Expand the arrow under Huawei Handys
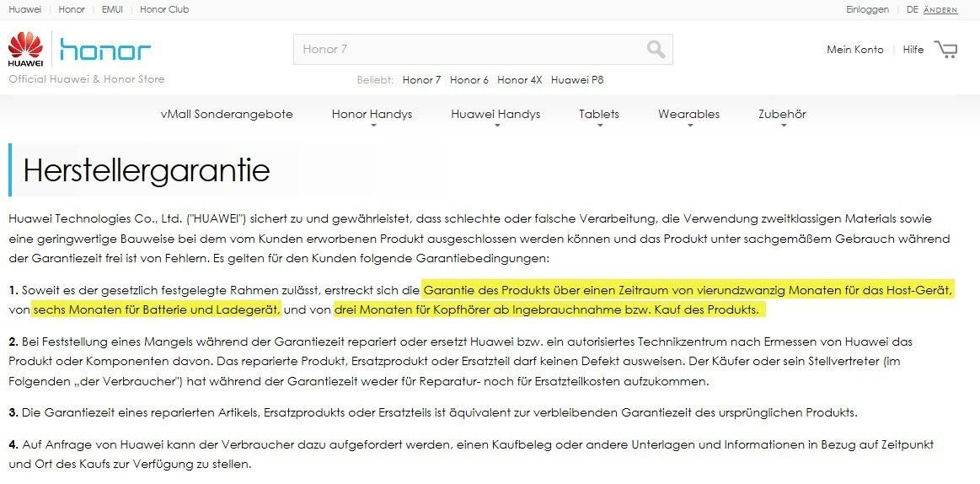 [497, 126]
